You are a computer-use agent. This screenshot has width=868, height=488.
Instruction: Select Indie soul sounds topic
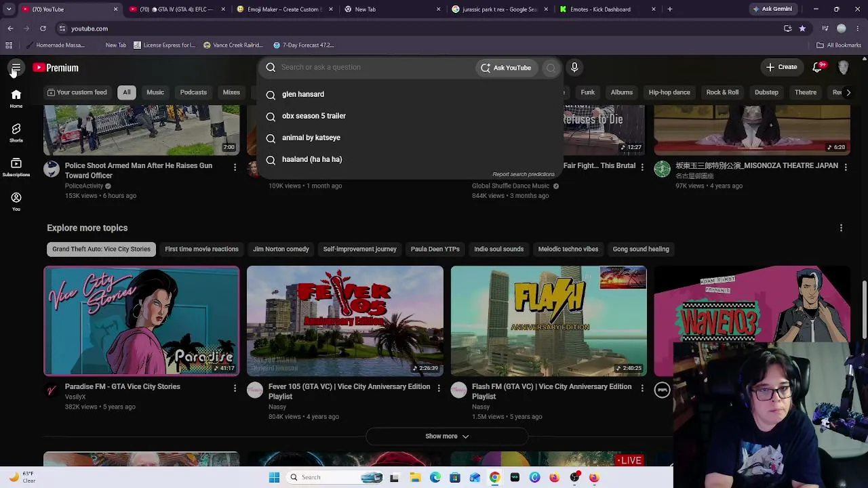[498, 249]
